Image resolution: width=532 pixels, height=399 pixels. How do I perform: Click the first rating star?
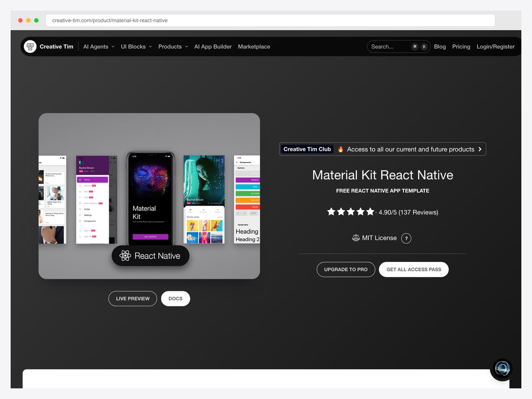(x=331, y=211)
